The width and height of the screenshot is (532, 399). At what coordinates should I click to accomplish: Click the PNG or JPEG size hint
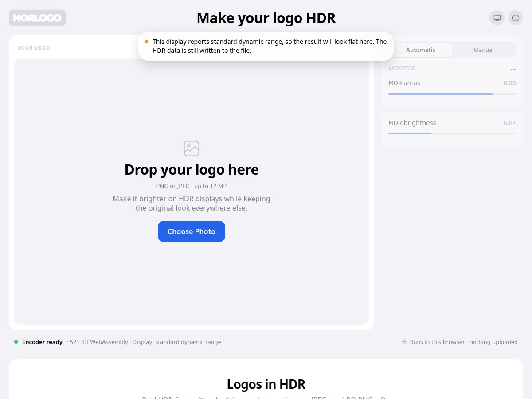pos(192,186)
